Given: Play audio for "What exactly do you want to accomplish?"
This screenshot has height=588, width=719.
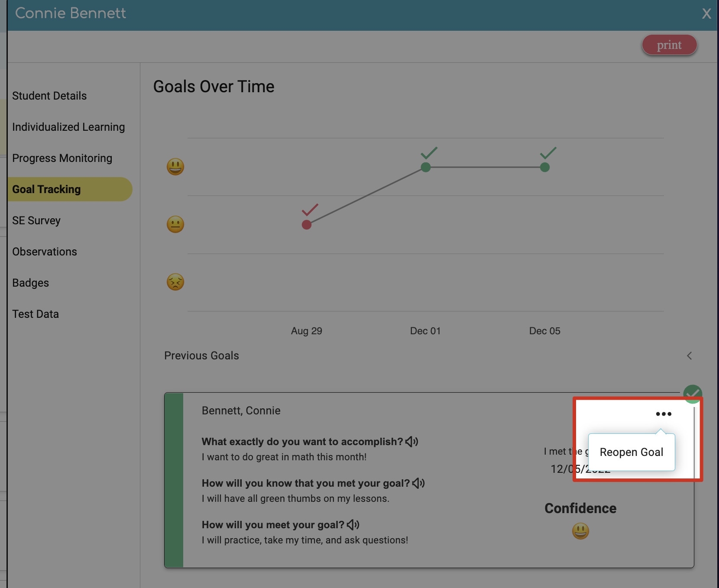Looking at the screenshot, I should (x=412, y=441).
